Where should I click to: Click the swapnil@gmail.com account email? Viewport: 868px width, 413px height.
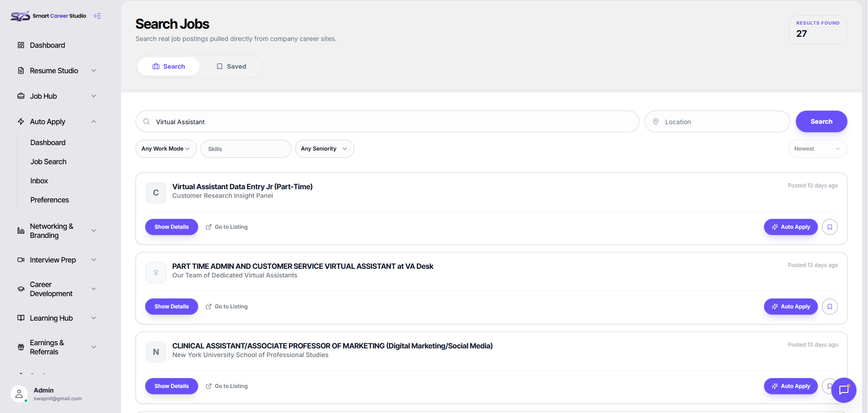58,398
